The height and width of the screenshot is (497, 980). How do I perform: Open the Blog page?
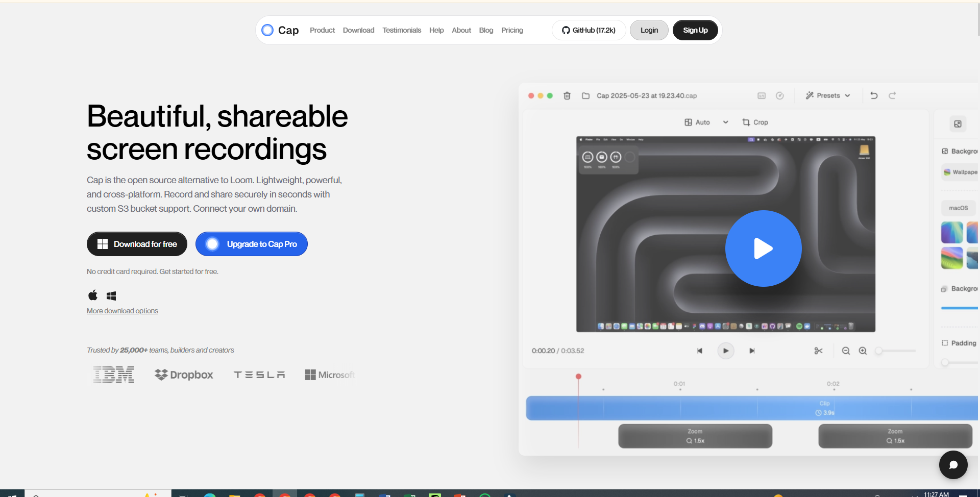[x=486, y=30]
